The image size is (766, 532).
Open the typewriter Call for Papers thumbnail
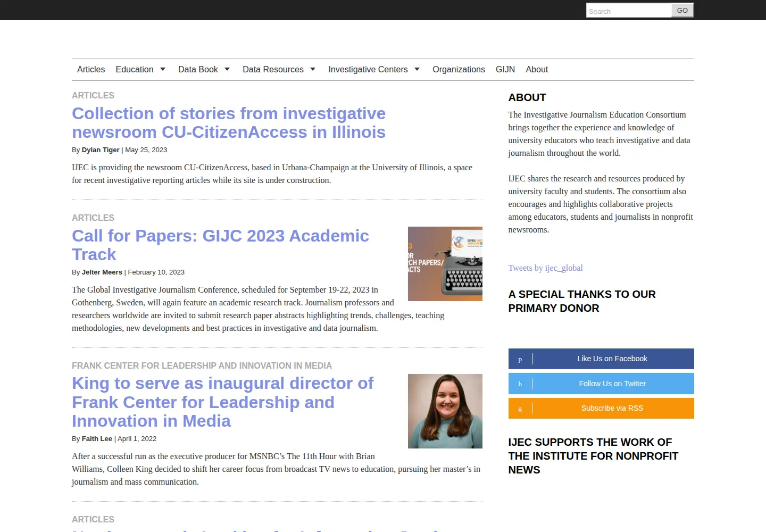[445, 264]
